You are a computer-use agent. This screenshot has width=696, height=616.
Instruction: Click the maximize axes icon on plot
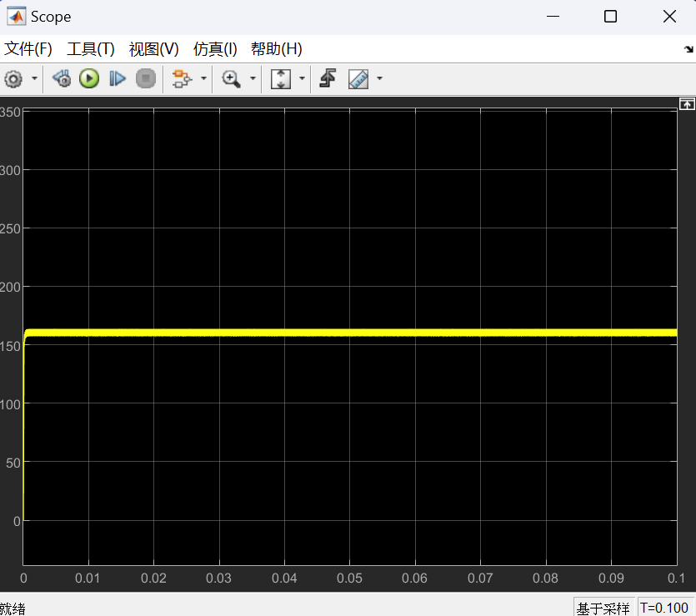[x=687, y=104]
